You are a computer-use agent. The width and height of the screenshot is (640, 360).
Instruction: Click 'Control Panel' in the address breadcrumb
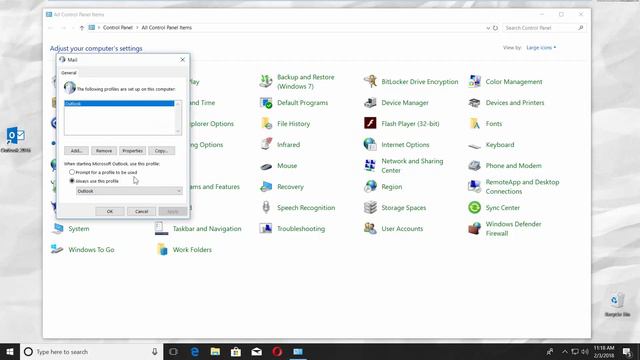(x=118, y=27)
